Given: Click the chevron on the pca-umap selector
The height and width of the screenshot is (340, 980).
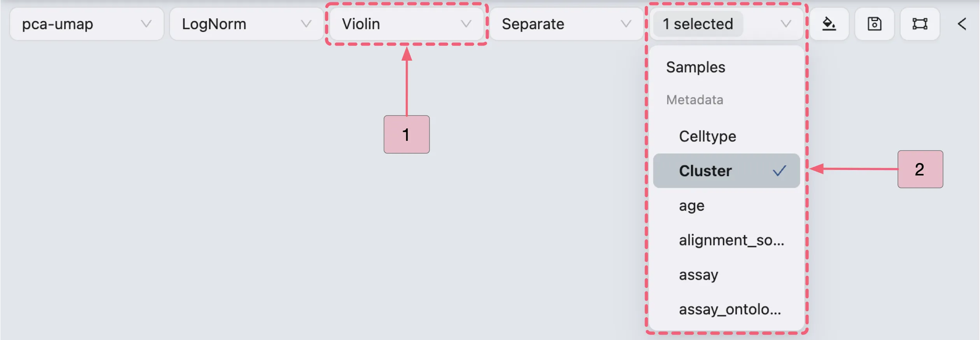Looking at the screenshot, I should point(147,24).
